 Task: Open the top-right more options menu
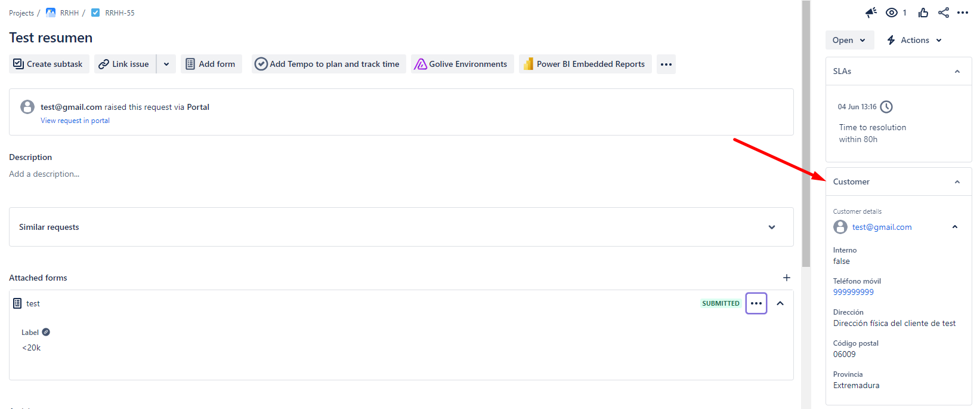[963, 13]
